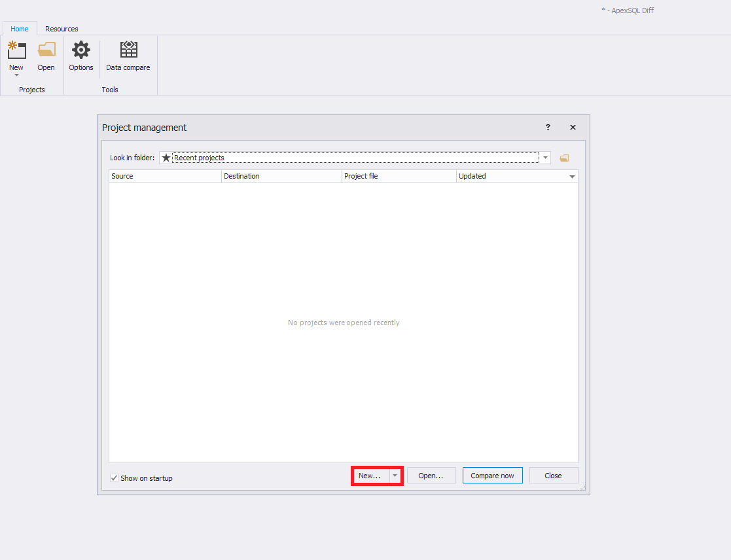The width and height of the screenshot is (731, 560).
Task: Click the Open project folder icon in ribbon
Action: coord(46,50)
